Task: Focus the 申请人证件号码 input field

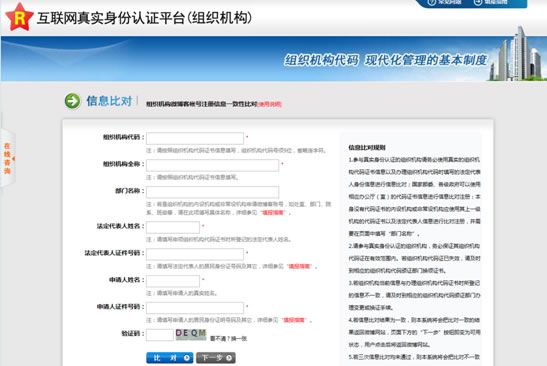Action: coord(195,308)
